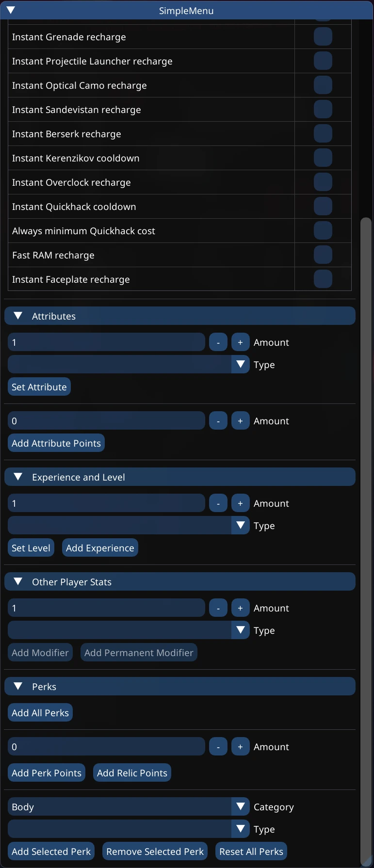Viewport: 374px width, 868px height.
Task: Click the Set Attribute button
Action: click(x=39, y=386)
